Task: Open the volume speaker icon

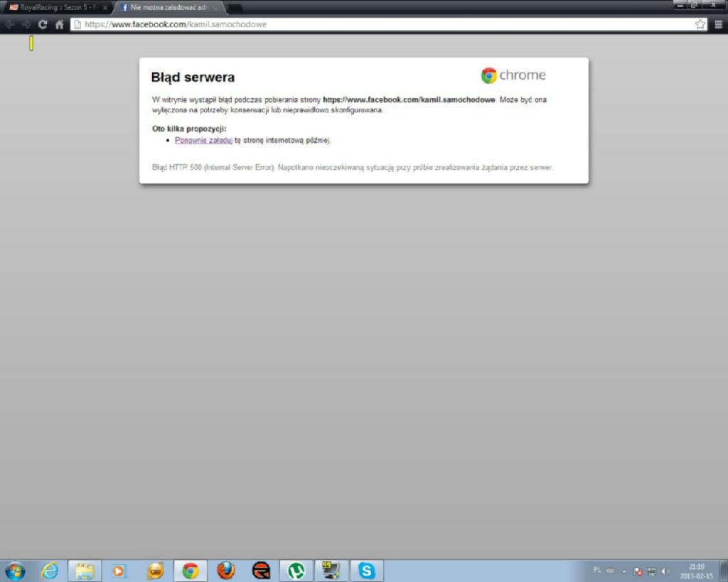Action: [665, 571]
